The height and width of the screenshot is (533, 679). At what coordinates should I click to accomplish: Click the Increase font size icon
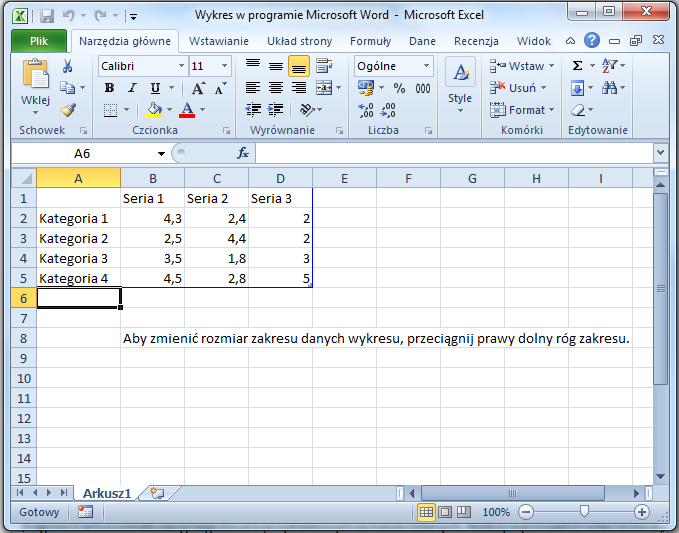198,88
